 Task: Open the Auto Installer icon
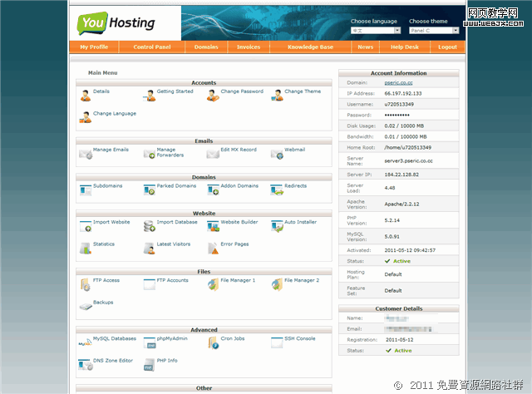(277, 226)
